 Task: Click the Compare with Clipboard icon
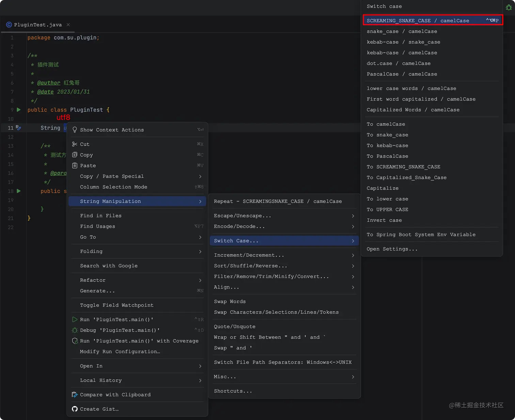[x=75, y=394]
